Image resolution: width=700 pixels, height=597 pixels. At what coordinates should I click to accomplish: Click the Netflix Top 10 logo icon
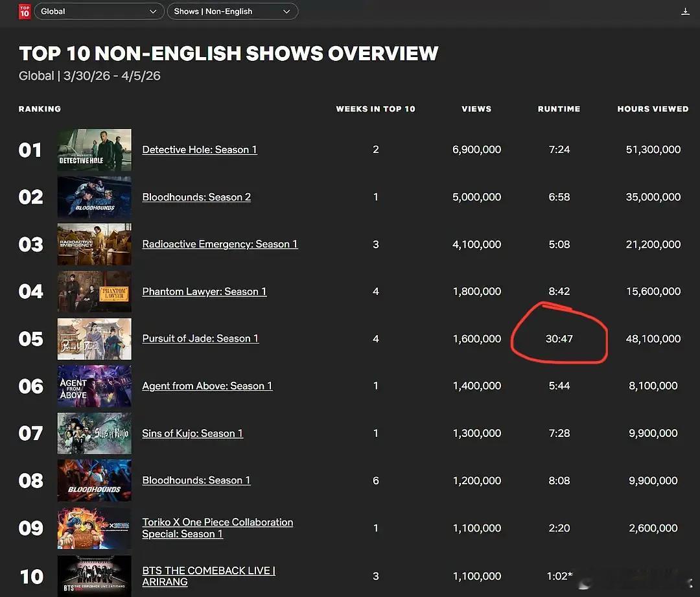(25, 11)
